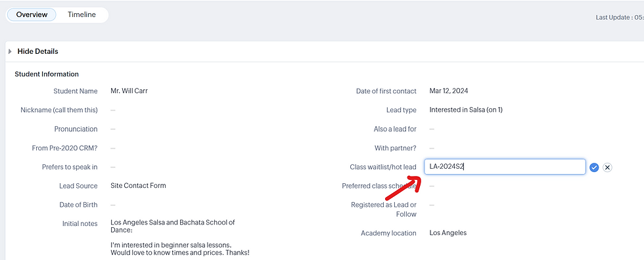This screenshot has width=644, height=260.
Task: Click the empty Nickname field value
Action: click(113, 110)
